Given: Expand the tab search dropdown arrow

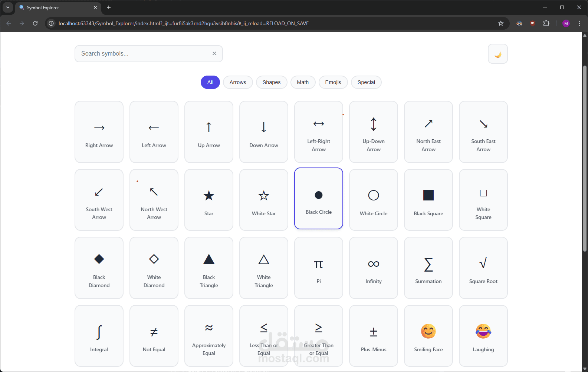Looking at the screenshot, I should coord(7,7).
